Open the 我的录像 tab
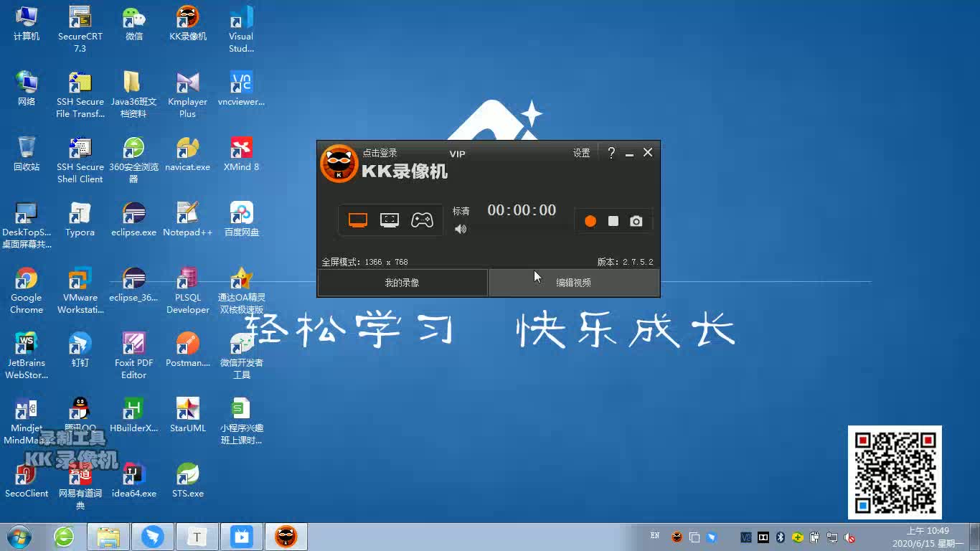Viewport: 980px width, 551px height. pyautogui.click(x=402, y=283)
